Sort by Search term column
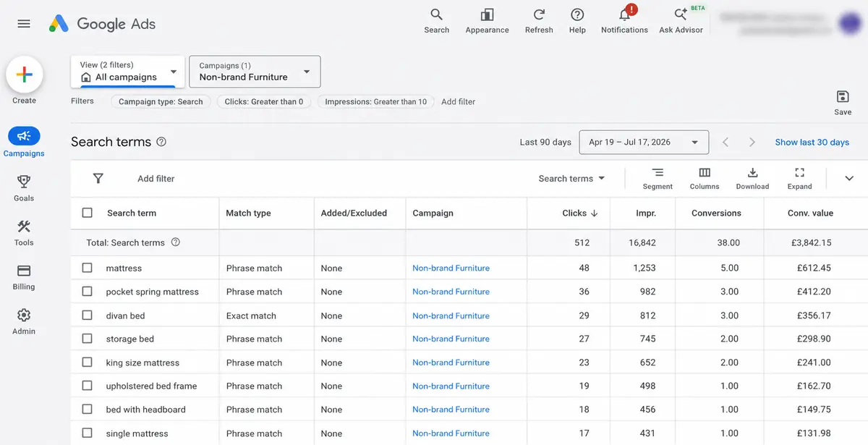Screen dimensions: 868x445 pos(132,213)
